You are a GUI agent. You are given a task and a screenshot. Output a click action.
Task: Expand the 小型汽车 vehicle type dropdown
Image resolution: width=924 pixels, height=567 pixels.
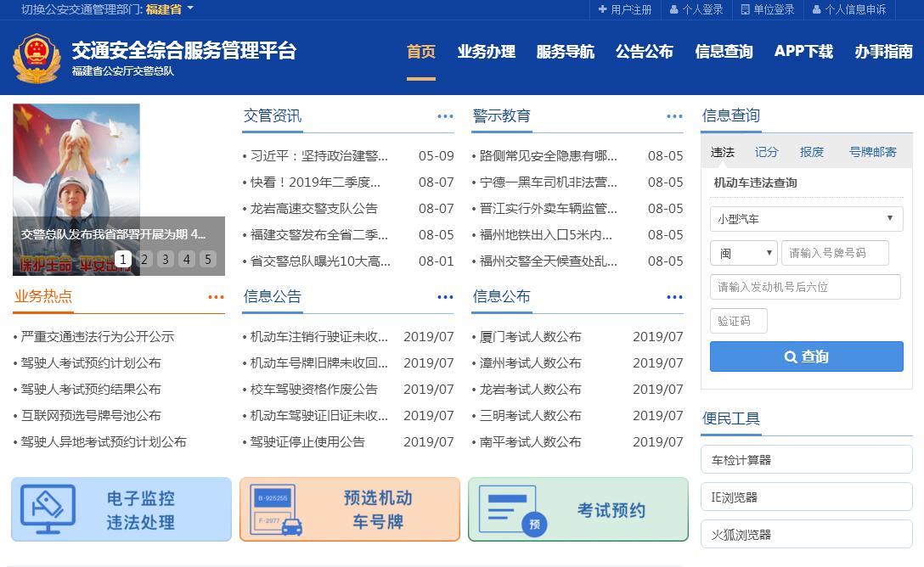coord(806,219)
